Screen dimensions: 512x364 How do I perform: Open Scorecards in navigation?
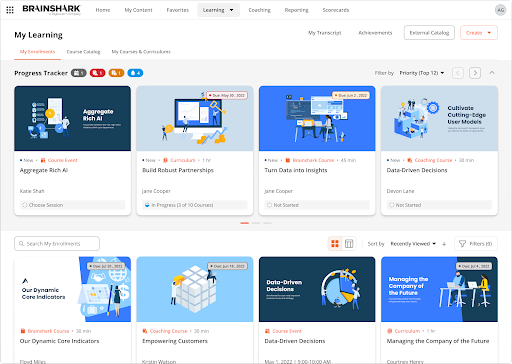[336, 10]
